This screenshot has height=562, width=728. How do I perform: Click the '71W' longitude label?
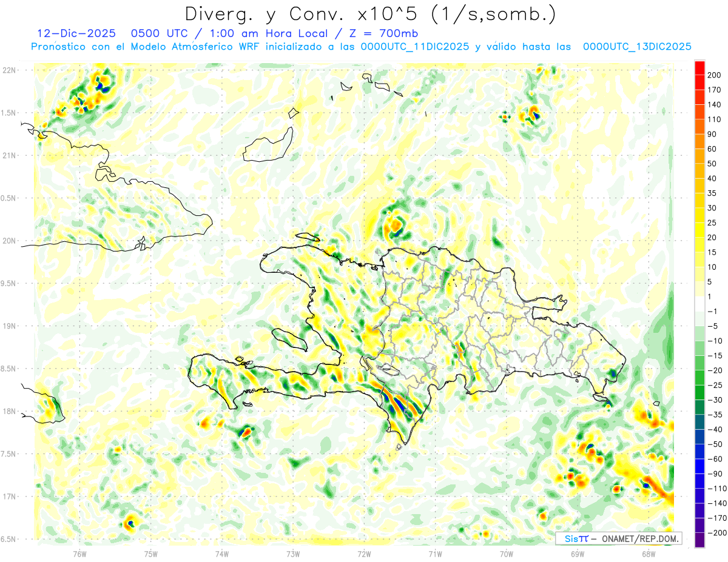[435, 554]
